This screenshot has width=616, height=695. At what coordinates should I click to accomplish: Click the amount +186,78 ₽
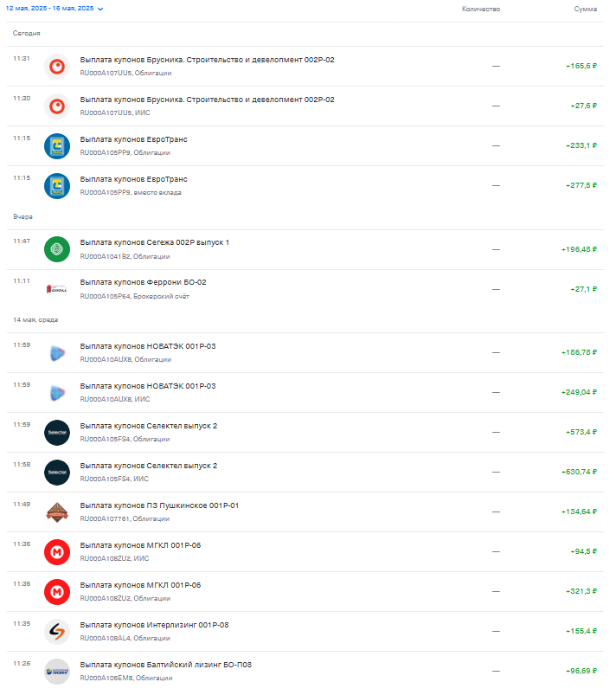[579, 352]
